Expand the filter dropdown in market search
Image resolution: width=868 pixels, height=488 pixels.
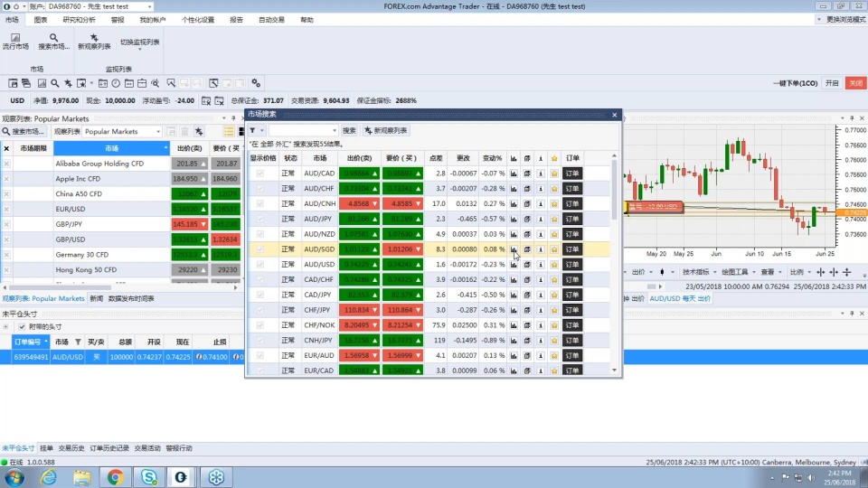[257, 131]
